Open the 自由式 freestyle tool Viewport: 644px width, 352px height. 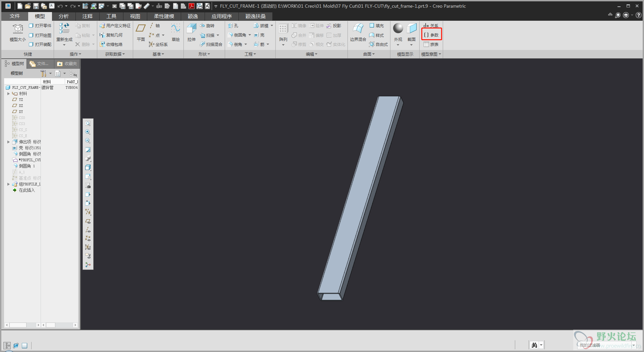click(x=378, y=44)
